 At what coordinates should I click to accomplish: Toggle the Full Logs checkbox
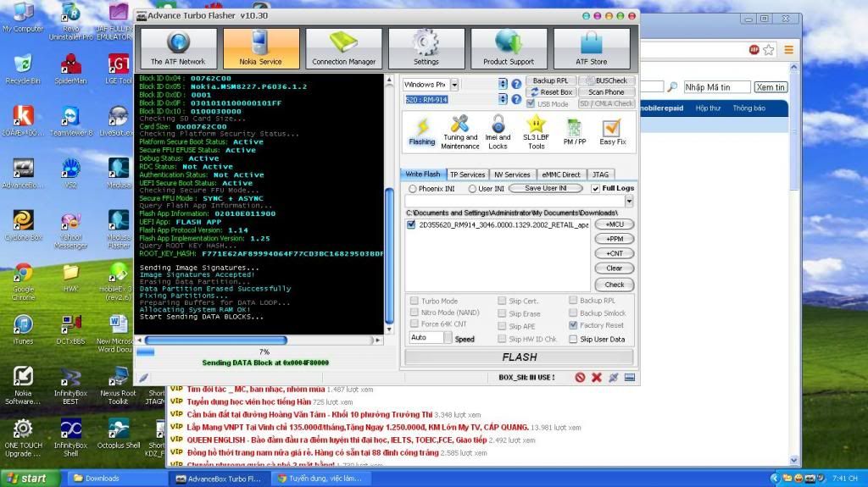596,188
